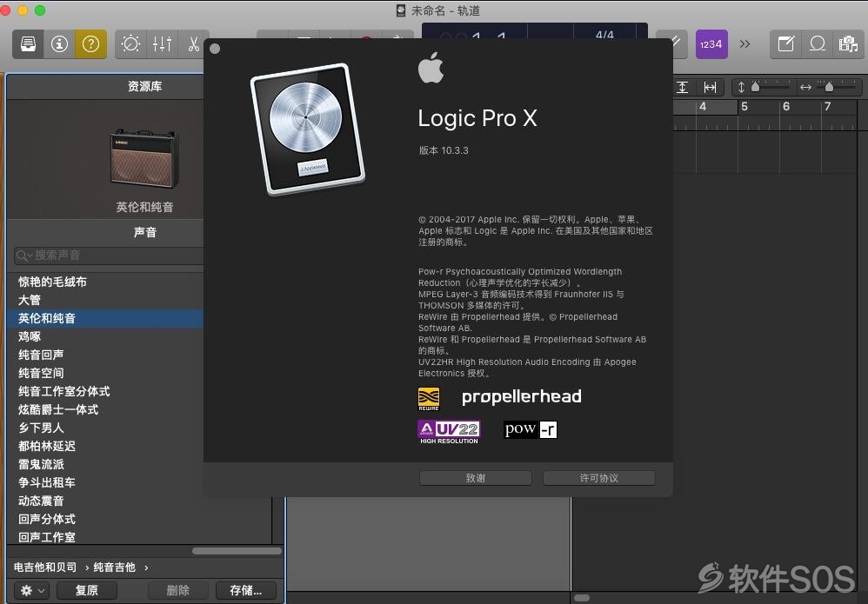Expand hidden toolbar items double chevron
The image size is (868, 604).
(745, 43)
